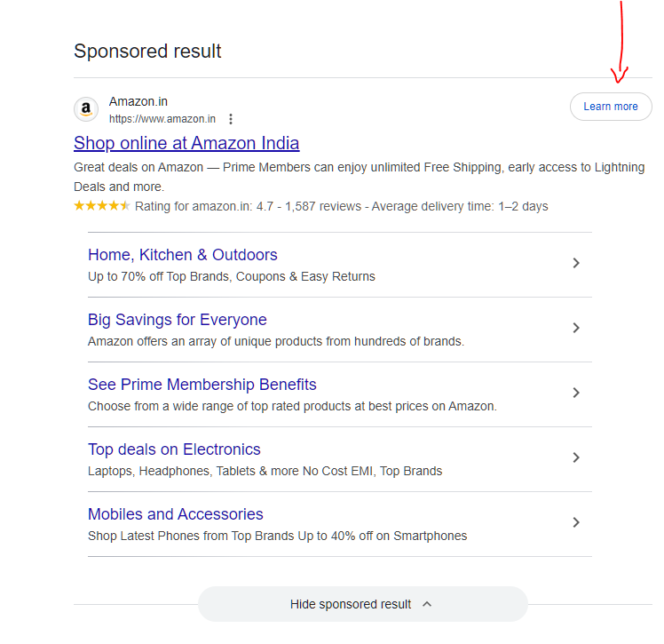Click chevron next to See Prime Membership Benefits
The height and width of the screenshot is (644, 664).
pos(576,393)
